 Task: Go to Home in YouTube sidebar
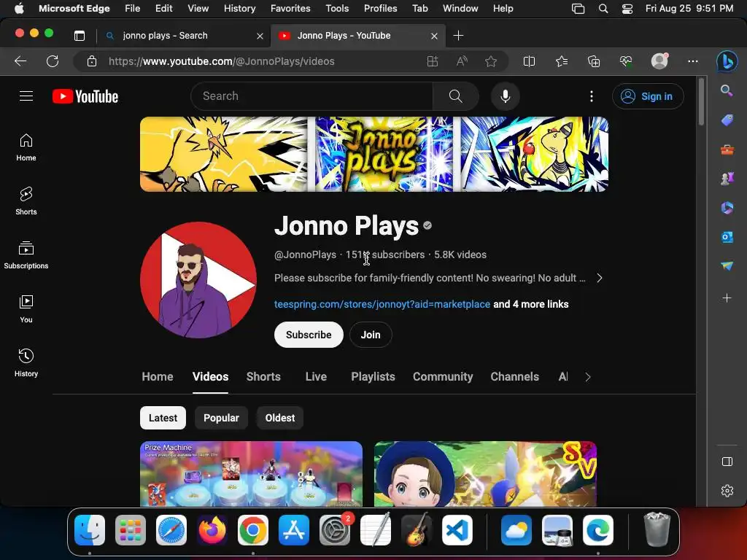click(x=26, y=147)
